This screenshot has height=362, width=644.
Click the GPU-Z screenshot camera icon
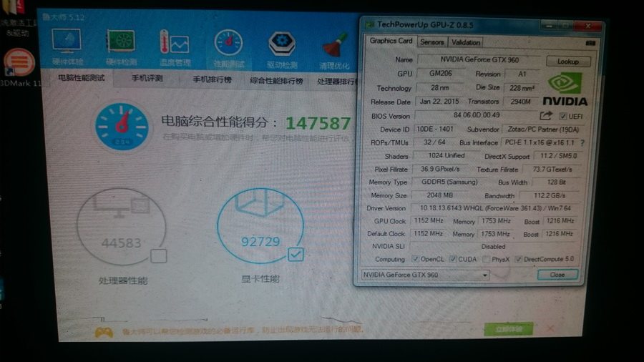click(x=590, y=43)
